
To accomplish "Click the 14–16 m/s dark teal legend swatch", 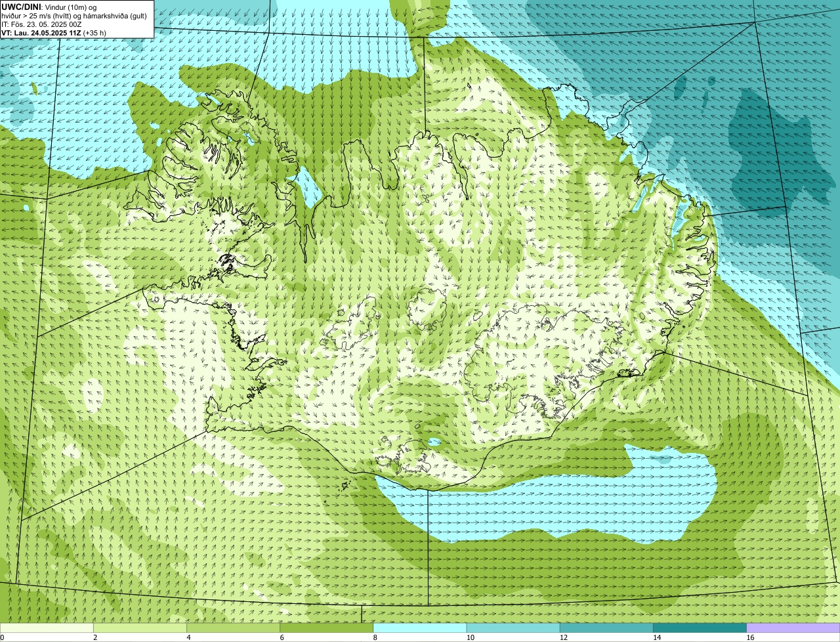I will (x=700, y=628).
